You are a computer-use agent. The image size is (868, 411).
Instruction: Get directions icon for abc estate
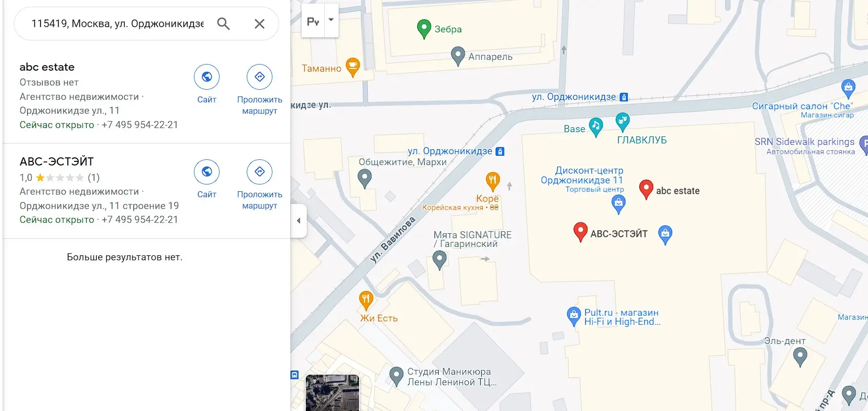260,77
